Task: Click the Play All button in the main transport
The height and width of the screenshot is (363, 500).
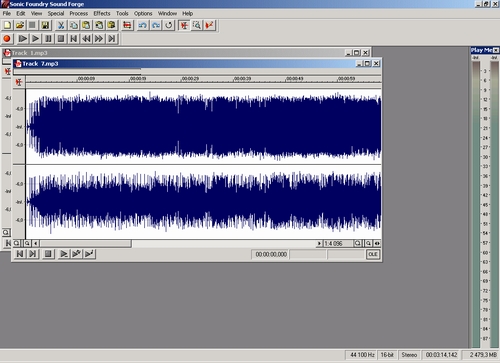Action: click(x=22, y=39)
